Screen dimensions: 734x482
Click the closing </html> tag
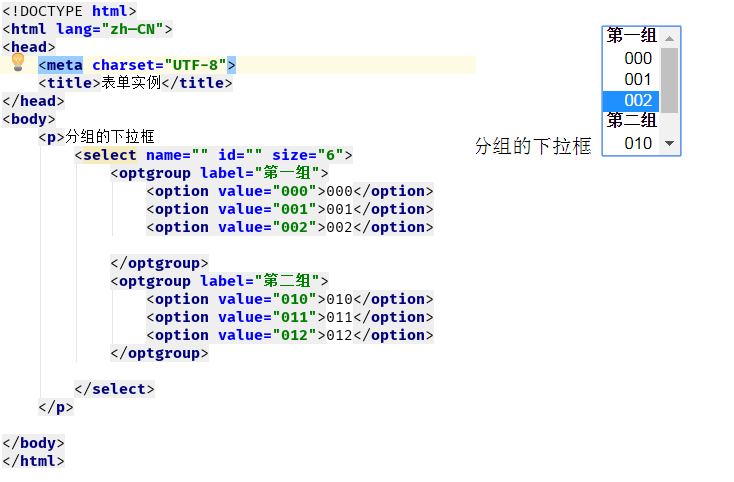coord(33,461)
